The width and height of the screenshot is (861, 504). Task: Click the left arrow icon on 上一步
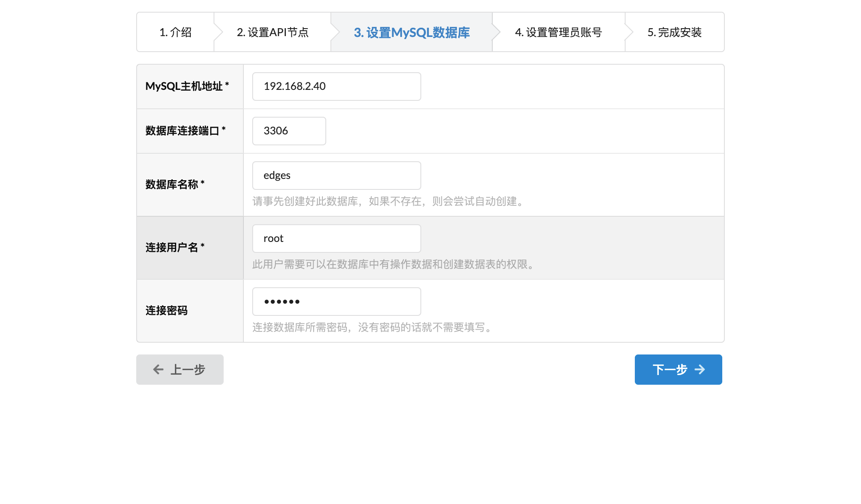[158, 370]
